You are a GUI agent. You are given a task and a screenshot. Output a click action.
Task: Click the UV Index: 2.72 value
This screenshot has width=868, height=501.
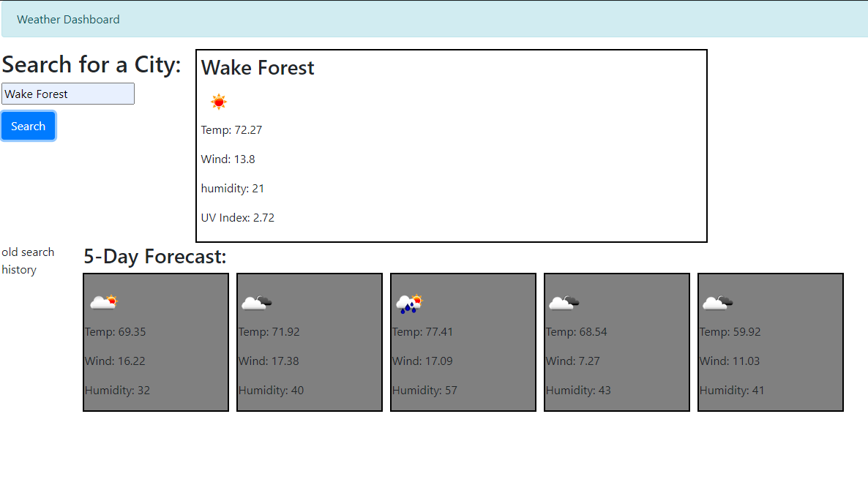[x=237, y=218]
